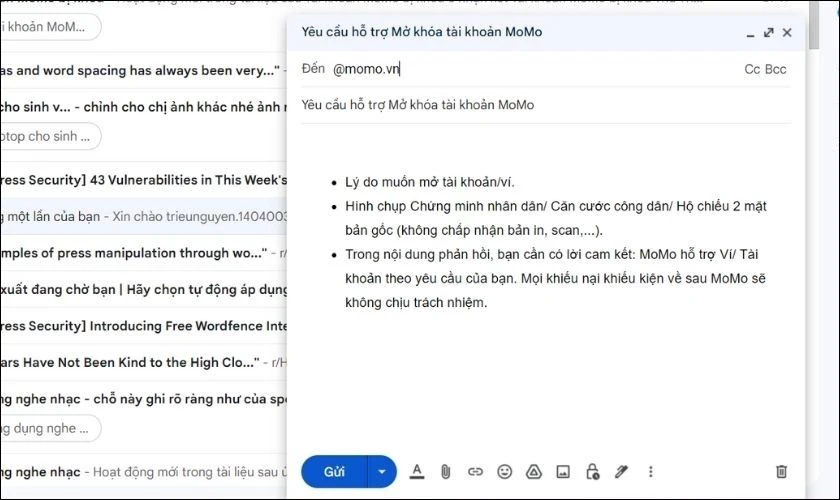
Task: Attach a file with paperclip icon
Action: pyautogui.click(x=446, y=472)
